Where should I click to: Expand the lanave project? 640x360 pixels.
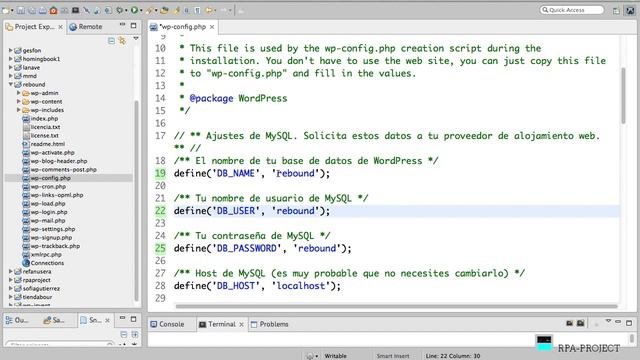click(x=11, y=67)
